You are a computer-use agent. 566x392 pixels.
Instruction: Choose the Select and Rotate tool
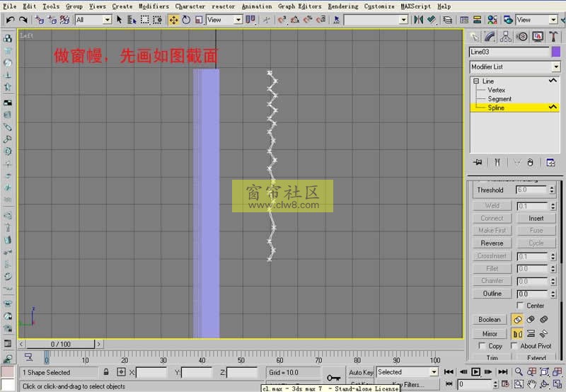[x=186, y=20]
